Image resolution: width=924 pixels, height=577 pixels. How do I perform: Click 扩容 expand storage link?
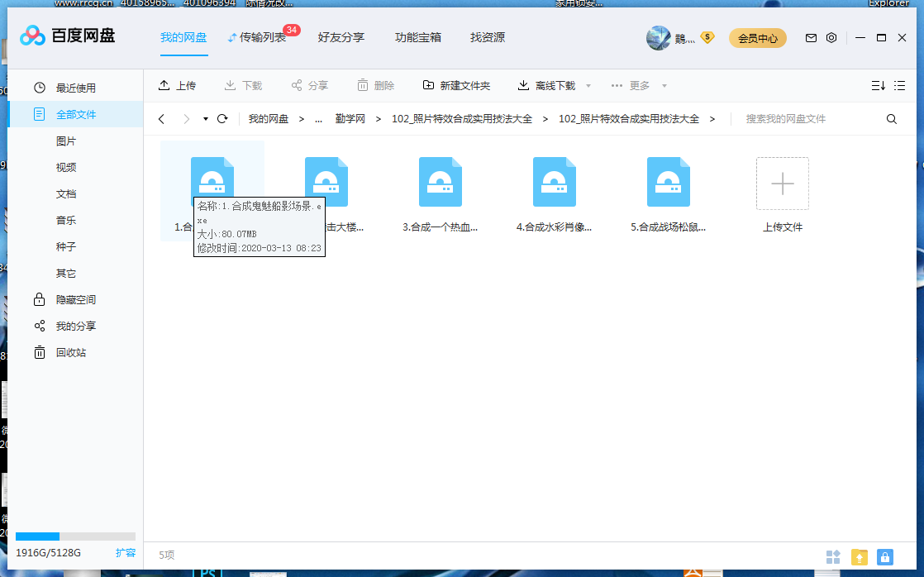[x=126, y=553]
